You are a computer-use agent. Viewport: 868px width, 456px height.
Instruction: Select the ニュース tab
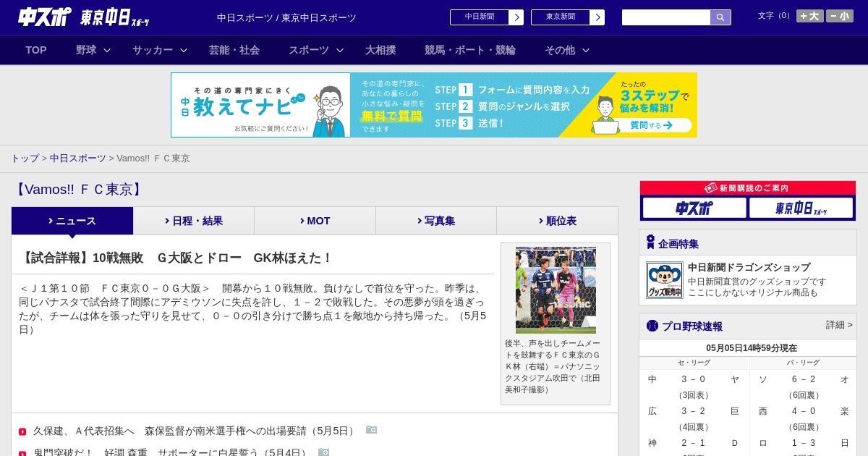pyautogui.click(x=72, y=221)
